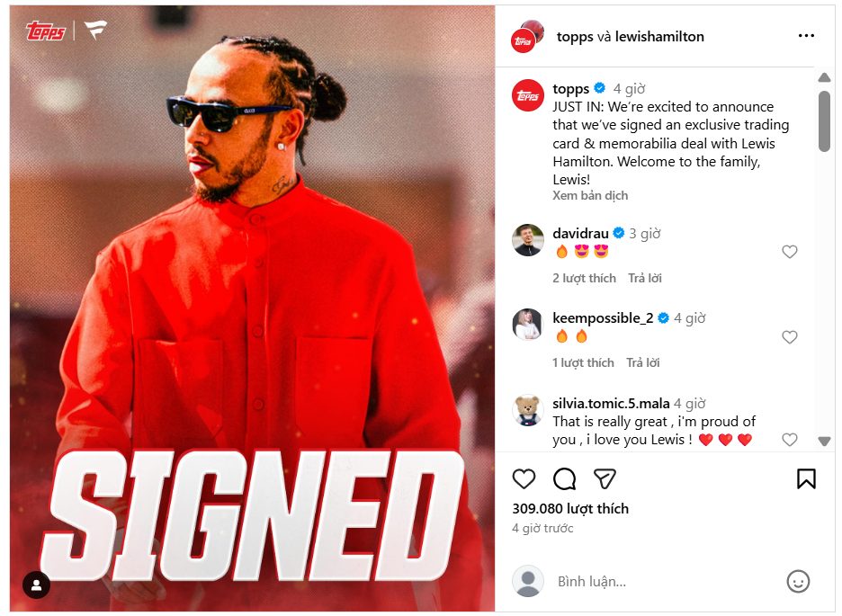Reply to davidrau with 'Trả lời'
842x616 pixels.
[x=645, y=278]
